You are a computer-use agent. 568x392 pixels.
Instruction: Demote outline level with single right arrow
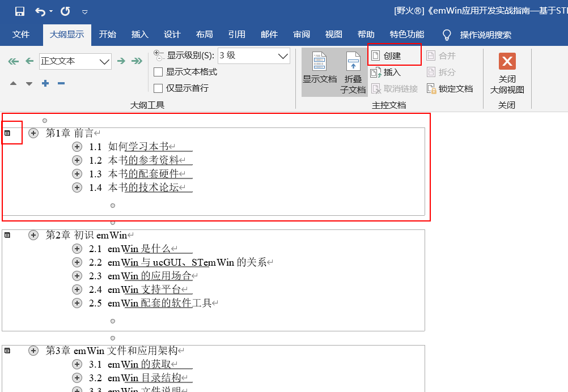click(x=121, y=61)
